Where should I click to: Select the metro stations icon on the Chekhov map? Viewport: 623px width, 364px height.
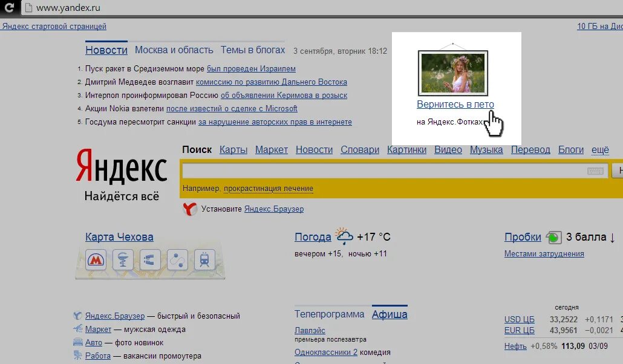(96, 259)
